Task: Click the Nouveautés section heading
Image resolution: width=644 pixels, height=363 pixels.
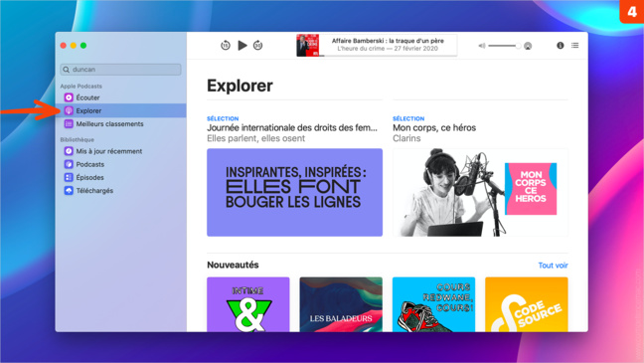Action: click(x=233, y=266)
